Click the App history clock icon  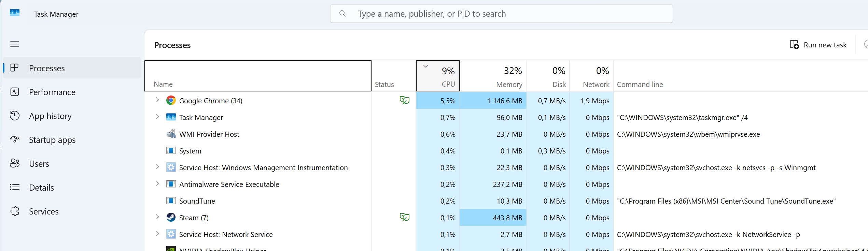tap(15, 116)
